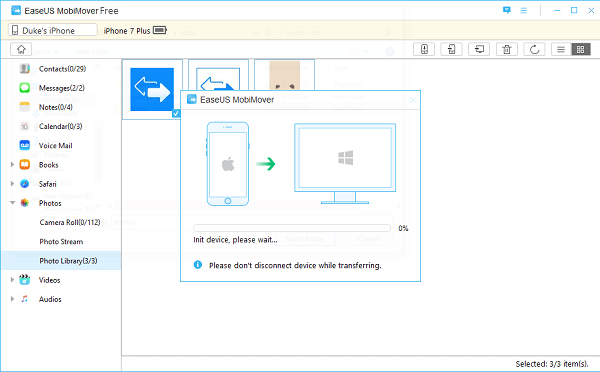600x372 pixels.
Task: Expand the Videos tree node
Action: [x=12, y=280]
